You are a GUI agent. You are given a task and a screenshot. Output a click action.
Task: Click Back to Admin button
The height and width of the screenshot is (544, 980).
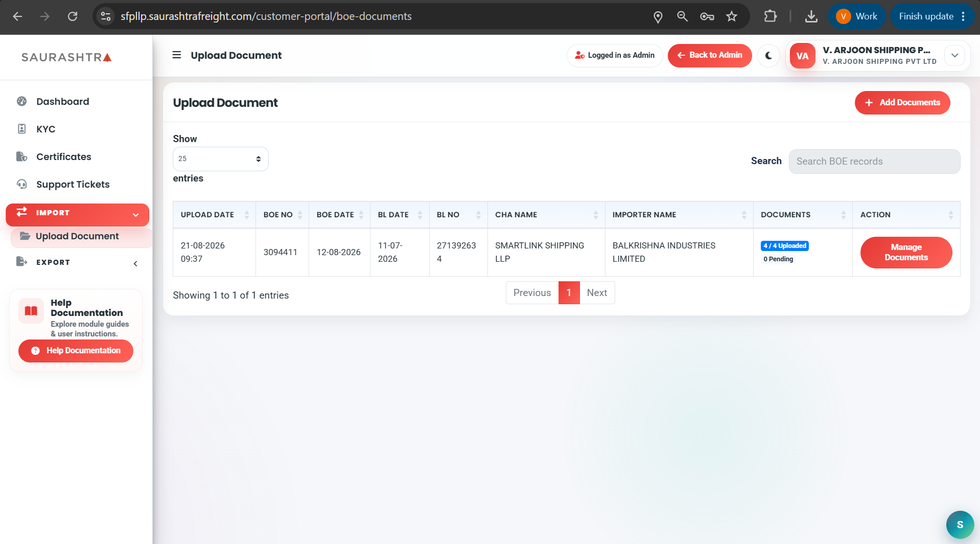(710, 55)
